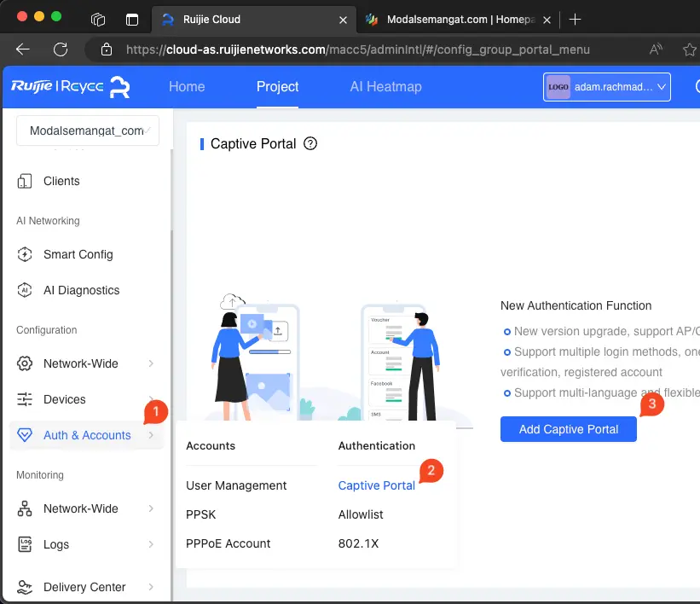Click the 'Captive Portal' page title
Image resolution: width=700 pixels, height=604 pixels.
tap(253, 143)
